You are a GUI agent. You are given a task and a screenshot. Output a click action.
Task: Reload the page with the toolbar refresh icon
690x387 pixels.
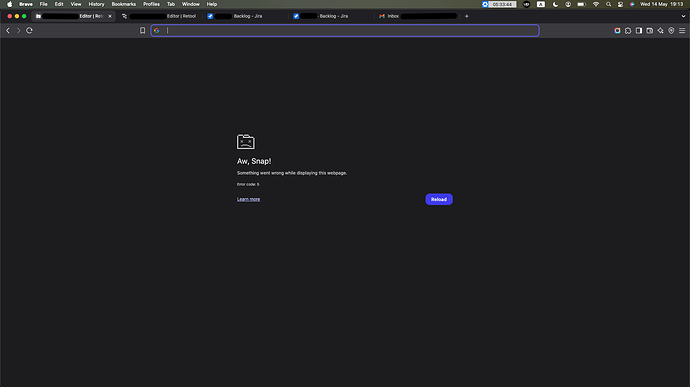tap(29, 30)
